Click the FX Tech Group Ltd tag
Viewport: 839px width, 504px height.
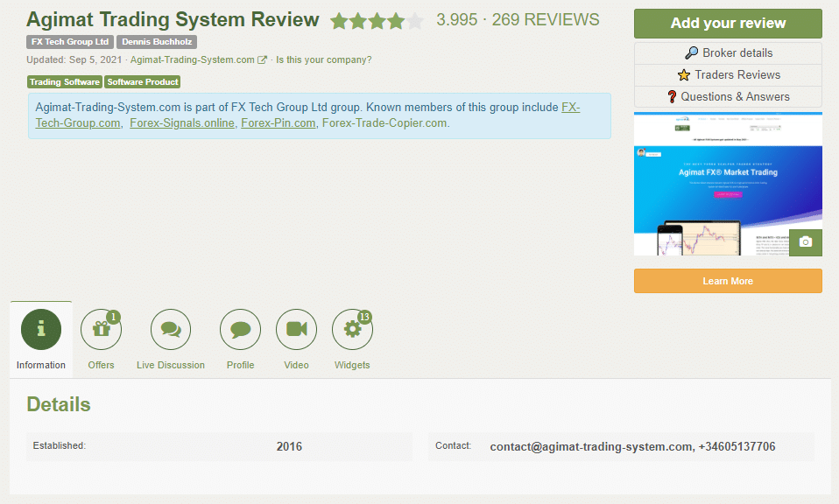pyautogui.click(x=69, y=42)
